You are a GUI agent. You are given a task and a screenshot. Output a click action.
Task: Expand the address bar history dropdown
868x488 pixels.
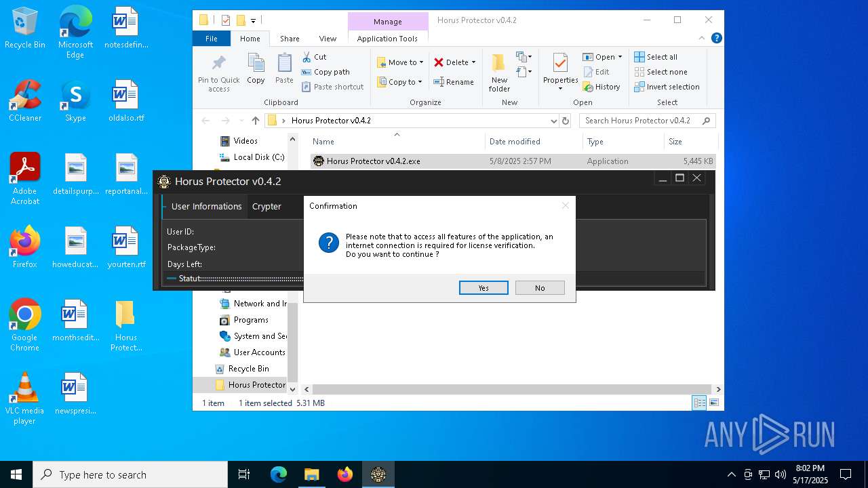(553, 121)
